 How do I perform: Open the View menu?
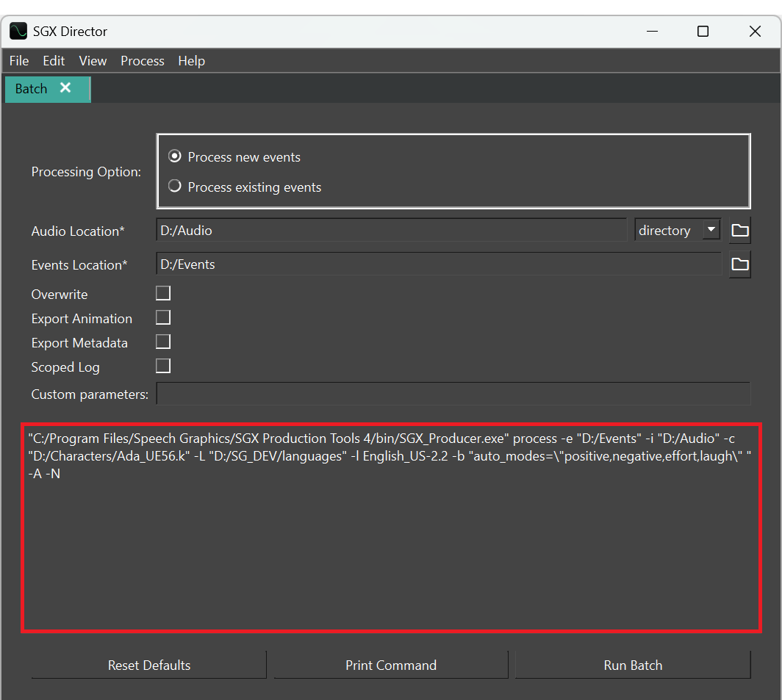93,61
